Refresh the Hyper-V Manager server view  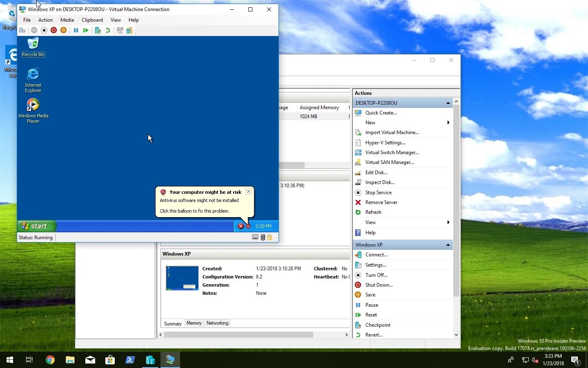point(373,212)
